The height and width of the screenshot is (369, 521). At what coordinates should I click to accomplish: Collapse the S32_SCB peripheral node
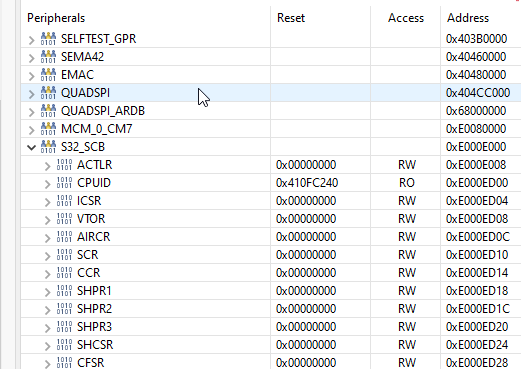(31, 147)
